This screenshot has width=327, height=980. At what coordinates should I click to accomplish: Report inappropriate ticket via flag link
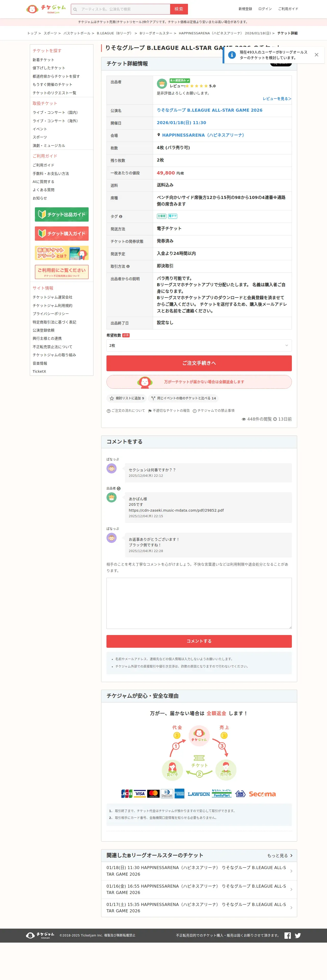(169, 410)
